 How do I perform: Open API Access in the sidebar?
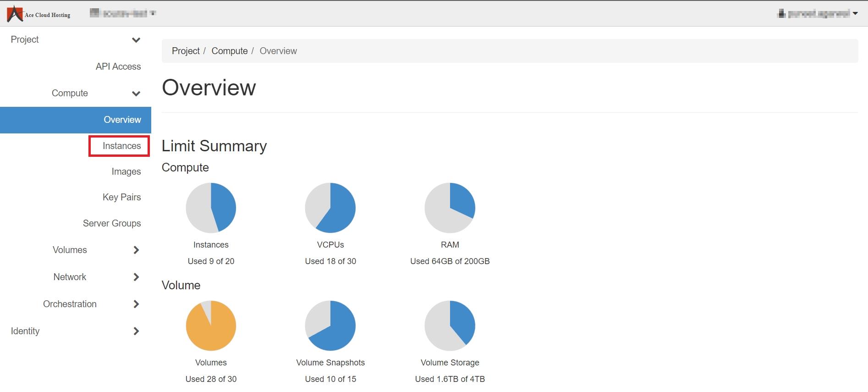(x=118, y=66)
